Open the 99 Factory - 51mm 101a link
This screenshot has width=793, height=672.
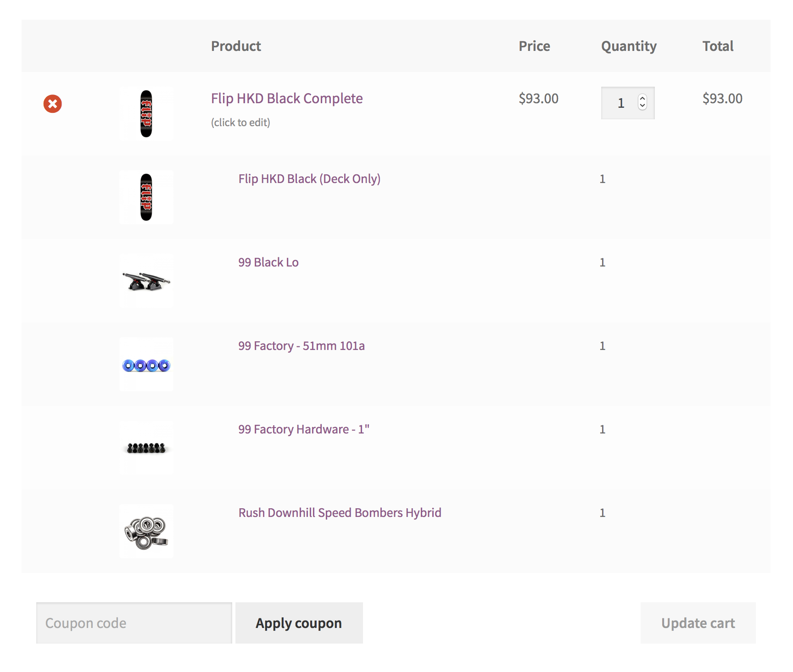[x=302, y=346]
